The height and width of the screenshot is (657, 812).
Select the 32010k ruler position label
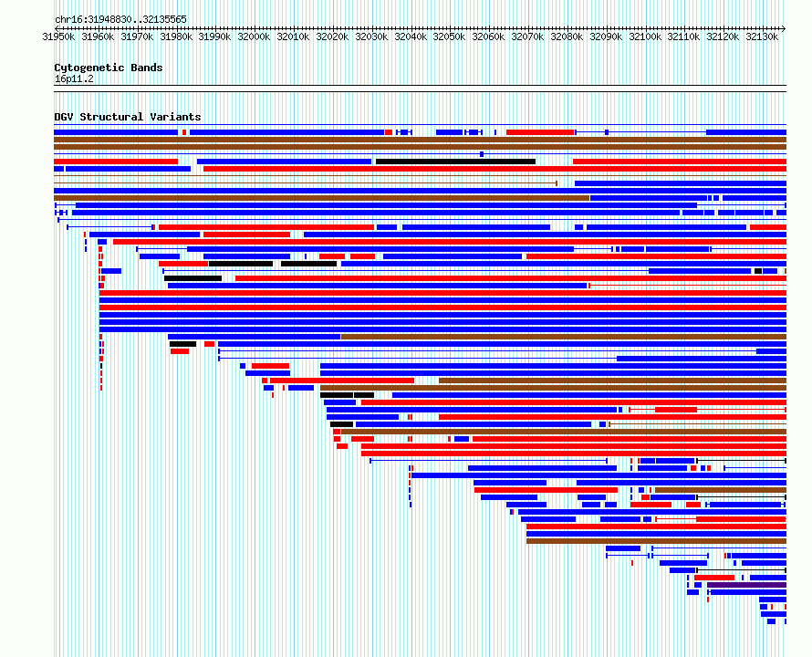click(x=293, y=36)
